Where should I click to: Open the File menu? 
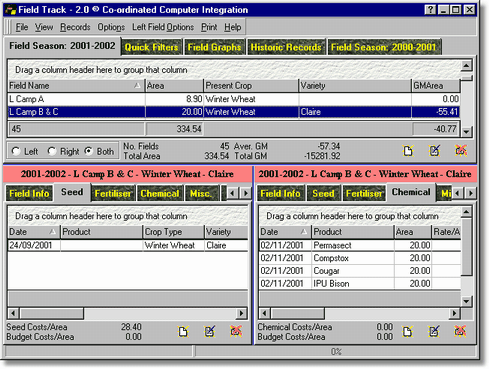coord(22,27)
